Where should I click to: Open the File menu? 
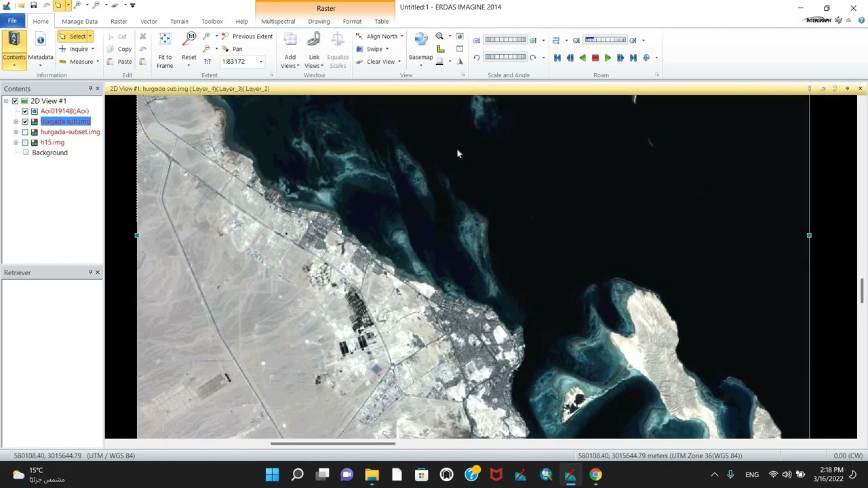pos(12,21)
